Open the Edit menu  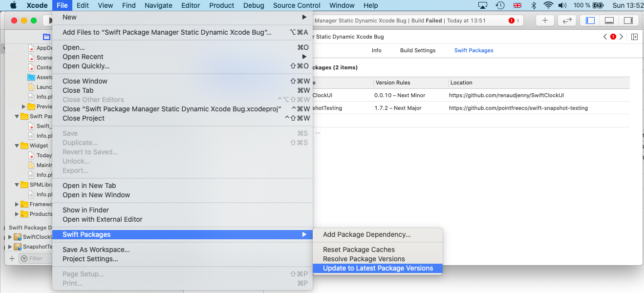coord(83,5)
